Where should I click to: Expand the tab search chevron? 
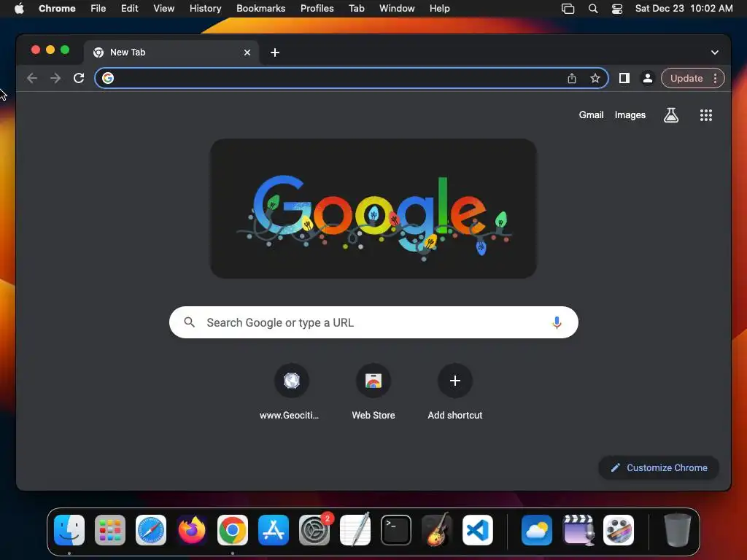click(715, 52)
